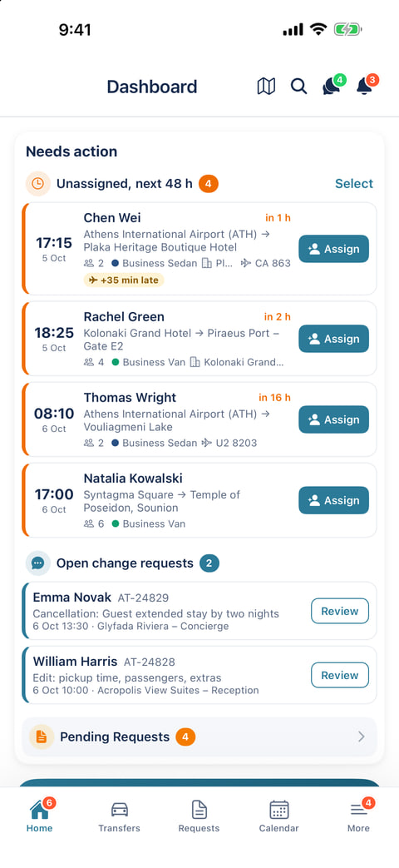Viewport: 399px width, 868px height.
Task: Tap the search magnifier icon
Action: [299, 87]
